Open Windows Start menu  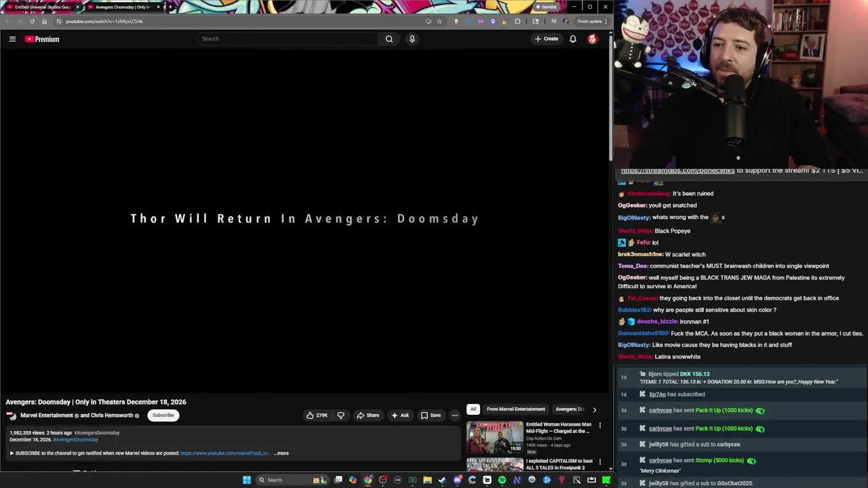click(x=247, y=480)
